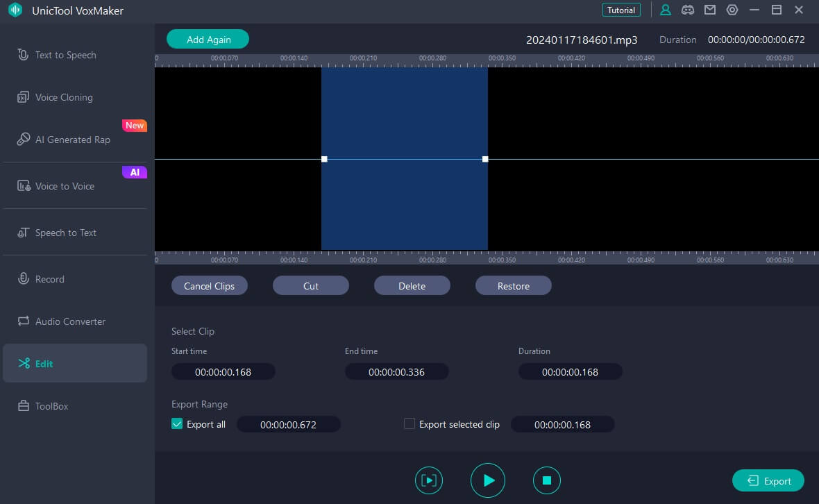This screenshot has height=504, width=819.
Task: Click the 00:00.070 mark on top ruler
Action: [225, 58]
